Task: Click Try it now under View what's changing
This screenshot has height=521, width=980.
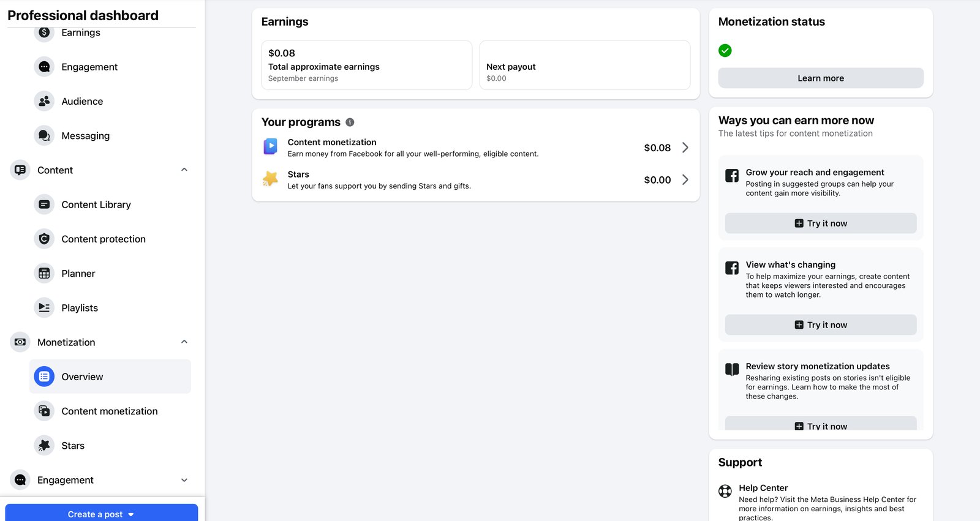Action: pos(821,325)
